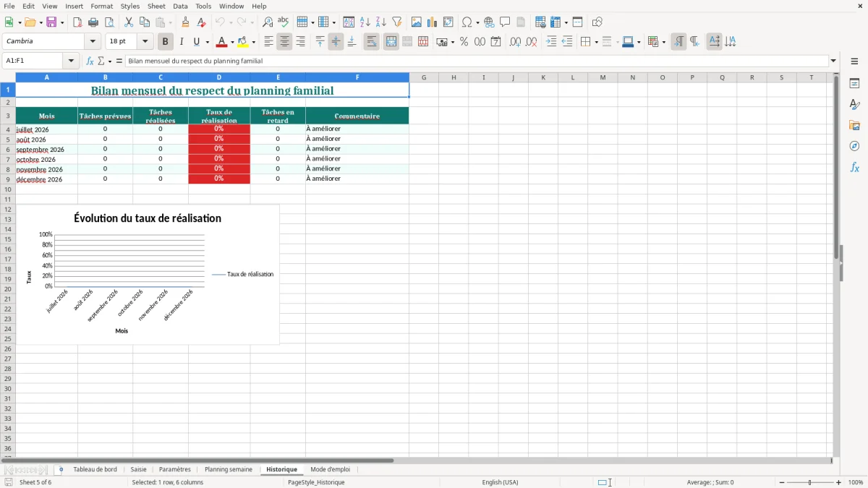Click the zoom out minus button
The image size is (868, 488).
coord(782,482)
